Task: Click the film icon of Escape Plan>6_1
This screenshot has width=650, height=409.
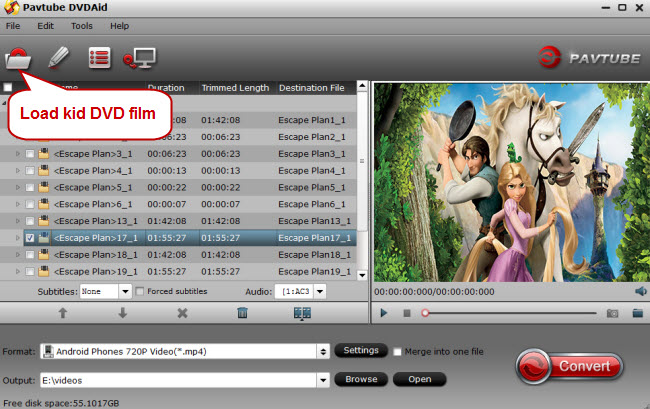Action: click(x=44, y=204)
